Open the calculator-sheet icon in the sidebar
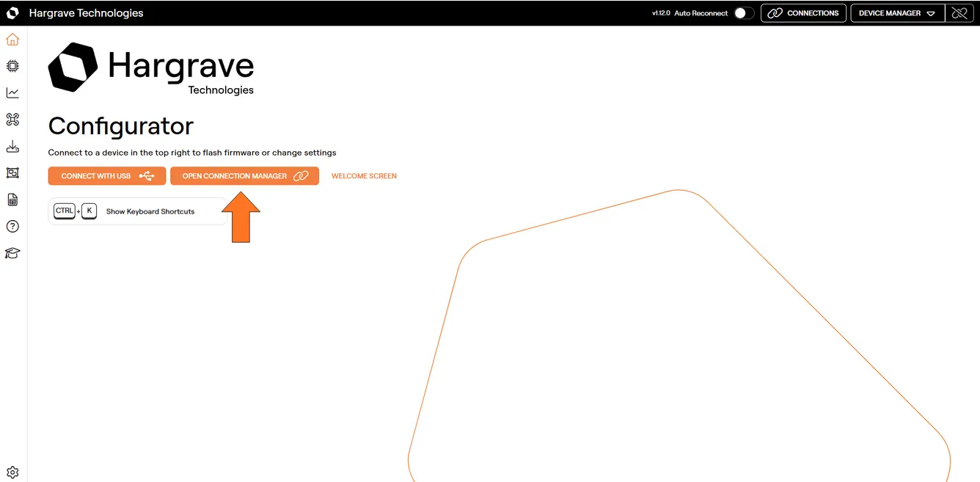Viewport: 980px width, 482px height. coord(12,200)
